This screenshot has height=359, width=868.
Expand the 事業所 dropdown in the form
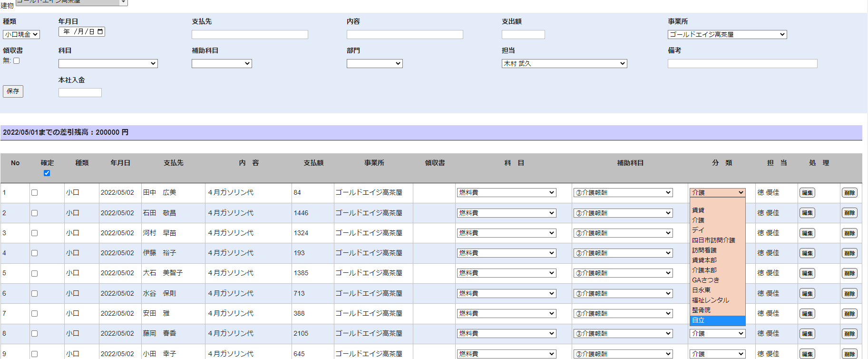click(727, 35)
